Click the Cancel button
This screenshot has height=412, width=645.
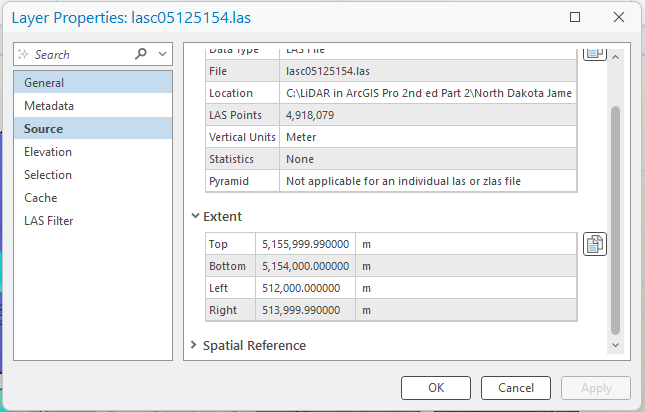tap(516, 388)
